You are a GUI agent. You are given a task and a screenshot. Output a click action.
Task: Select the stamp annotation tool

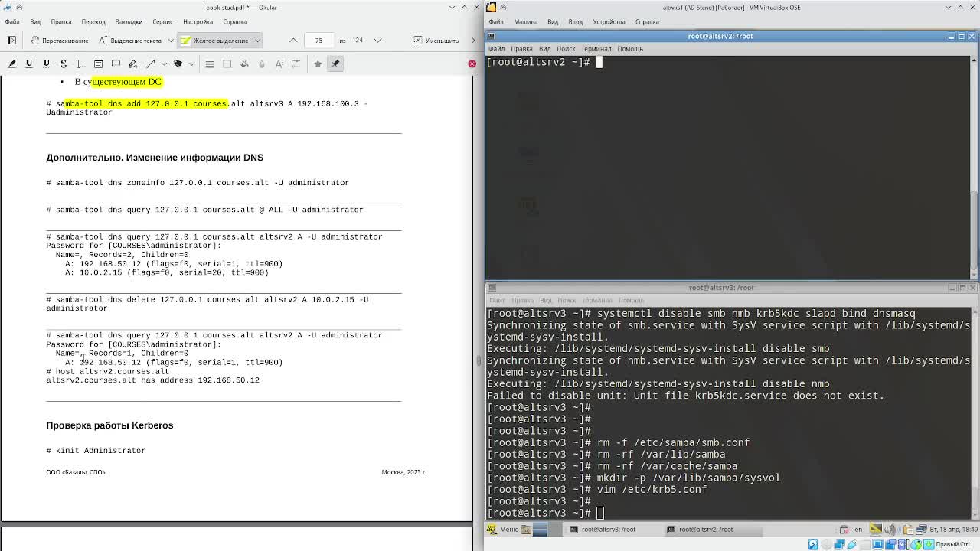tap(178, 64)
